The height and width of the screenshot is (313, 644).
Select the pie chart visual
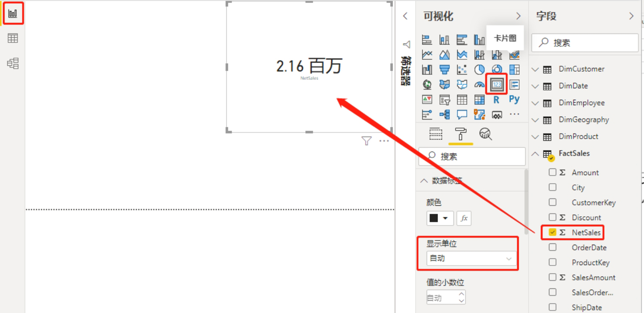pyautogui.click(x=479, y=70)
